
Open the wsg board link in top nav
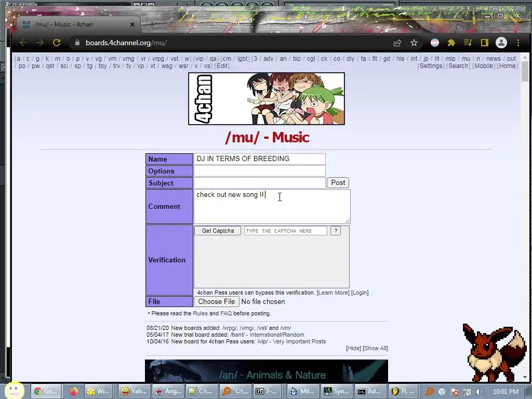[167, 66]
